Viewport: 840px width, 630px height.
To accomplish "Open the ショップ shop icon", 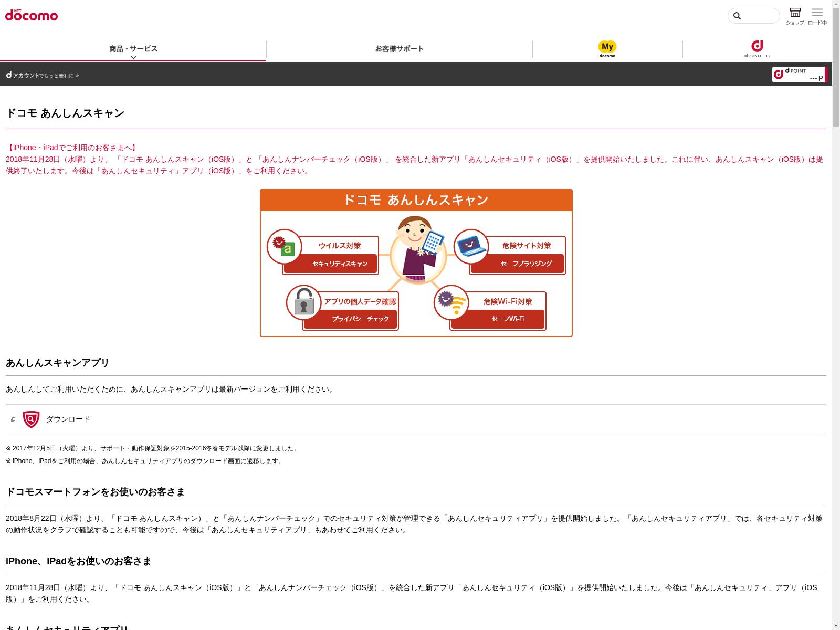I will coord(795,16).
